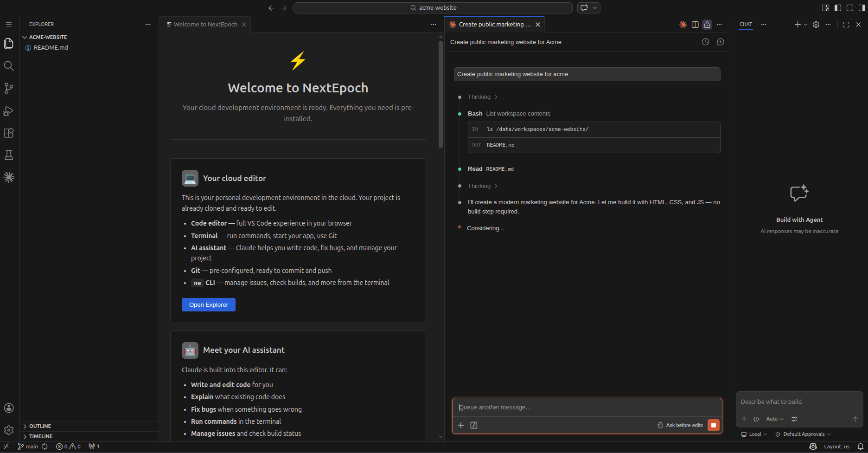The height and width of the screenshot is (453, 868).
Task: Open Layout: us in status bar
Action: click(836, 447)
